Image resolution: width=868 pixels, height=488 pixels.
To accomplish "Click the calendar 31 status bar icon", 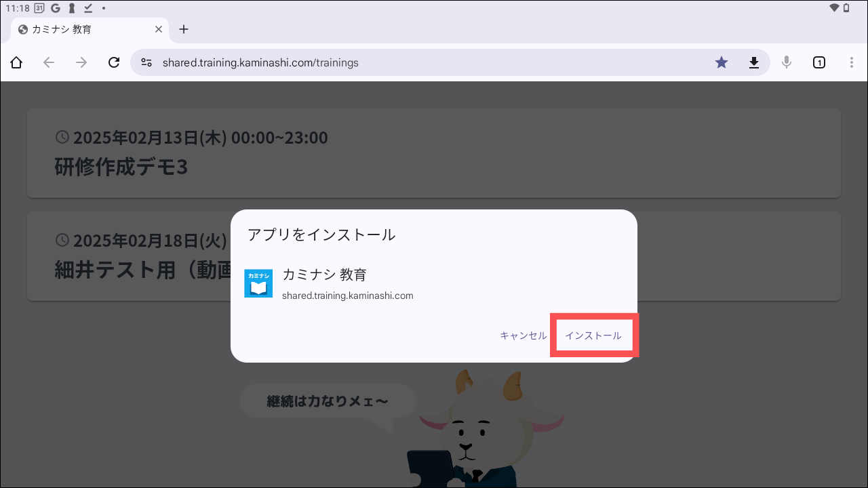I will point(39,8).
